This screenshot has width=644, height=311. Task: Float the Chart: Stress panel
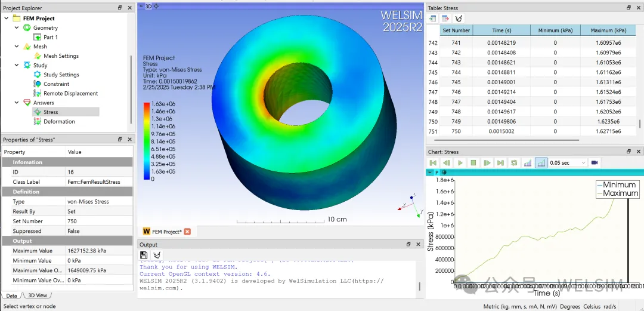click(x=629, y=152)
